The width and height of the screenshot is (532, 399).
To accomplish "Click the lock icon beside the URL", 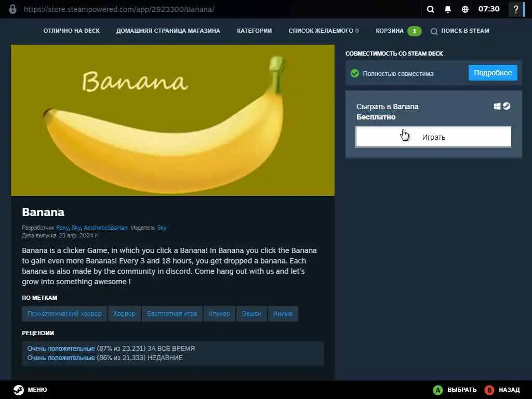I will coord(12,9).
